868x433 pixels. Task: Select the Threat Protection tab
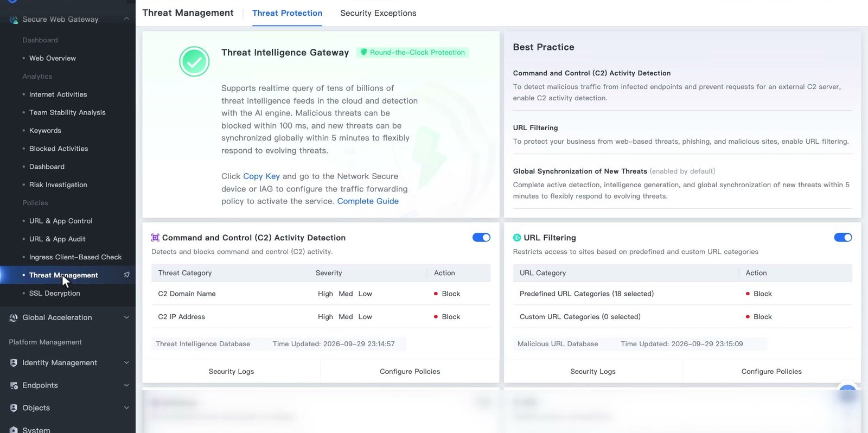click(x=287, y=13)
